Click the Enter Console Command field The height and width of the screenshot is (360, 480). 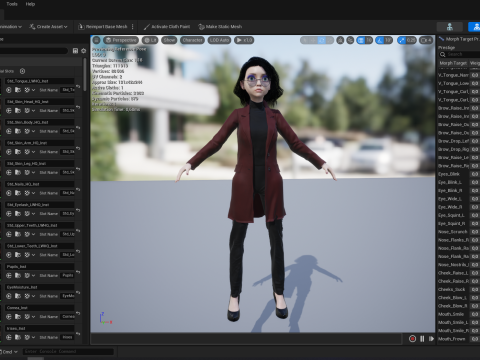[68, 352]
